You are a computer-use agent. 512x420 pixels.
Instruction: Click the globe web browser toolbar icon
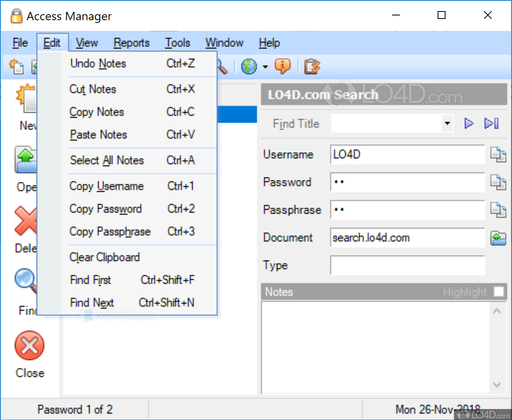pyautogui.click(x=249, y=66)
